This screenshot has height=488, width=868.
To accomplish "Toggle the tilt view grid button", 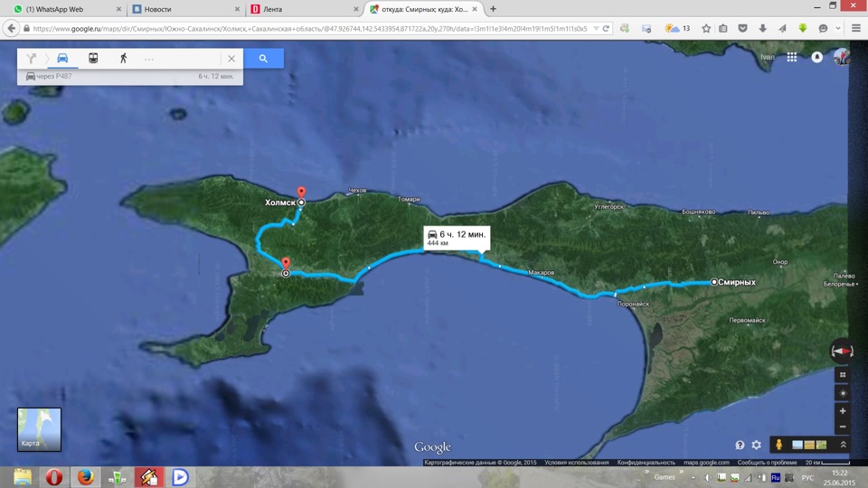I will click(843, 375).
